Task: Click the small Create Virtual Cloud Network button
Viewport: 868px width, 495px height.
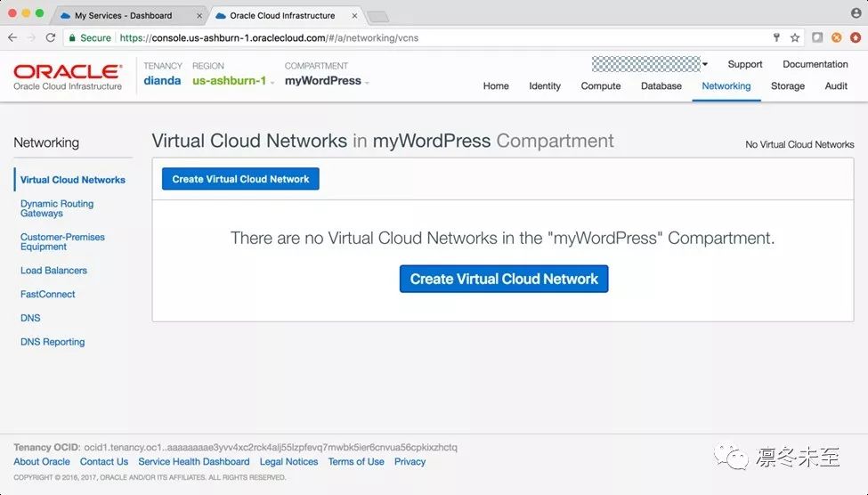Action: click(x=240, y=179)
